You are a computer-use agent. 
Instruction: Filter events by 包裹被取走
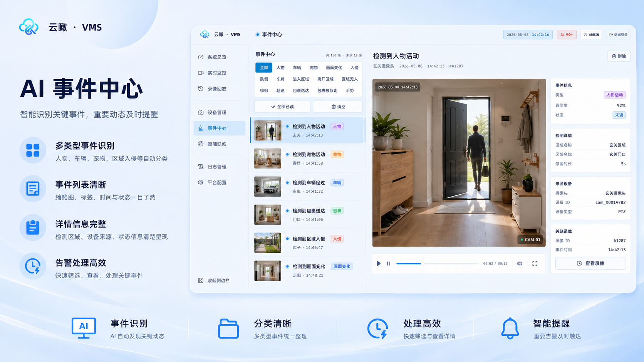click(327, 90)
